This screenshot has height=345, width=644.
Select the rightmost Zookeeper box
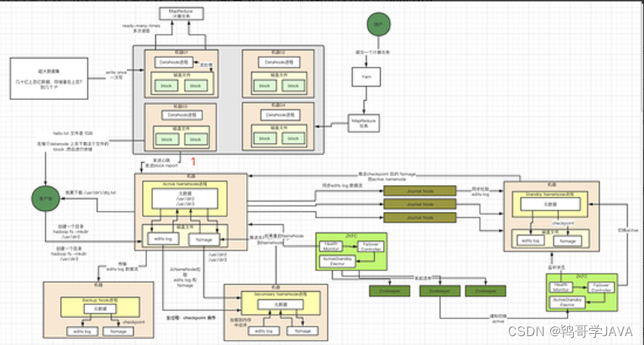click(486, 291)
